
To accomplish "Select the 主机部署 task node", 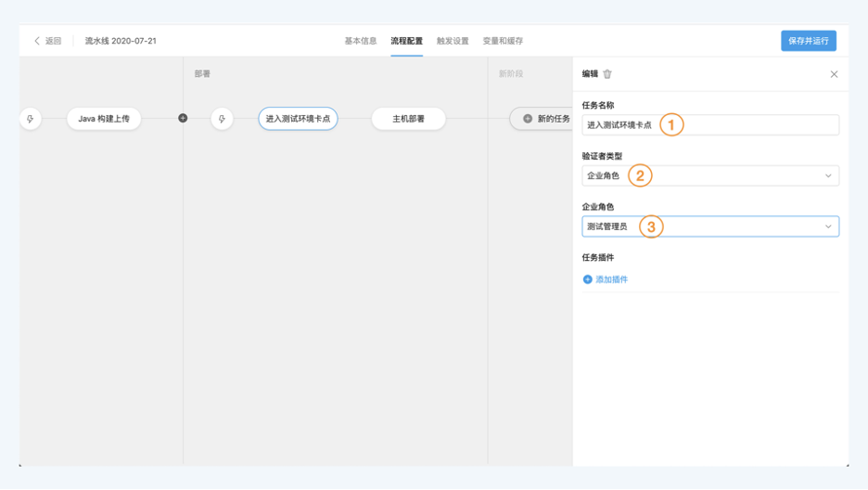I will pyautogui.click(x=409, y=119).
